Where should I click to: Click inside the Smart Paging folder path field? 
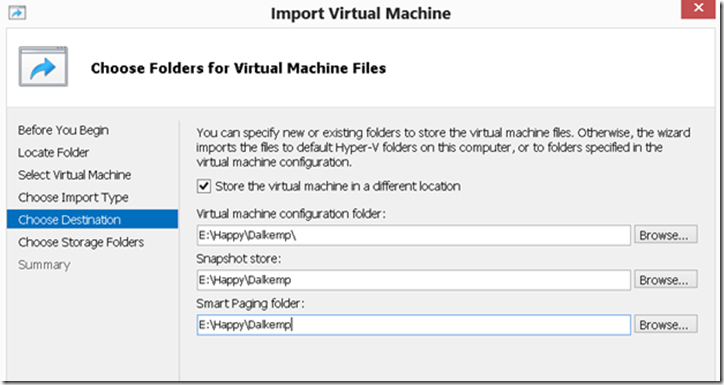pos(413,325)
